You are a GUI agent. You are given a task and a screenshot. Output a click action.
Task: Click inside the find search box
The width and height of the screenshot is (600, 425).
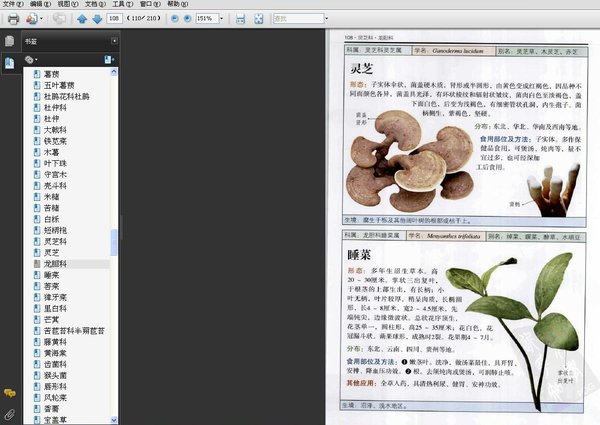298,18
